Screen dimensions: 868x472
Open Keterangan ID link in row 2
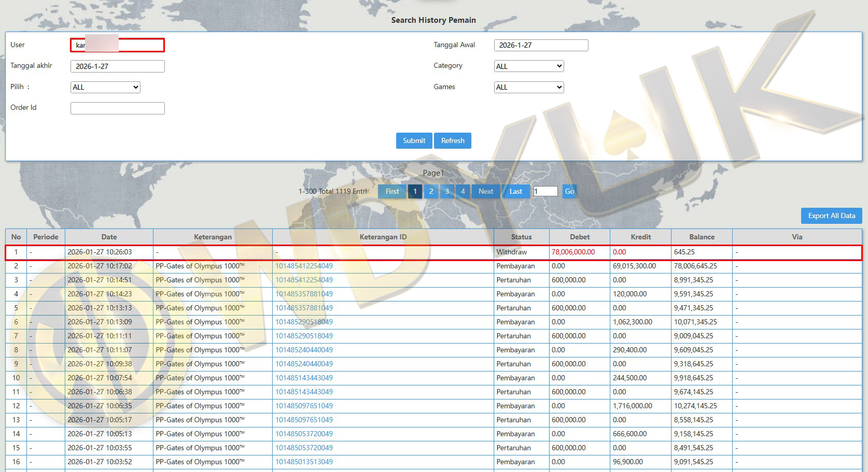(304, 266)
